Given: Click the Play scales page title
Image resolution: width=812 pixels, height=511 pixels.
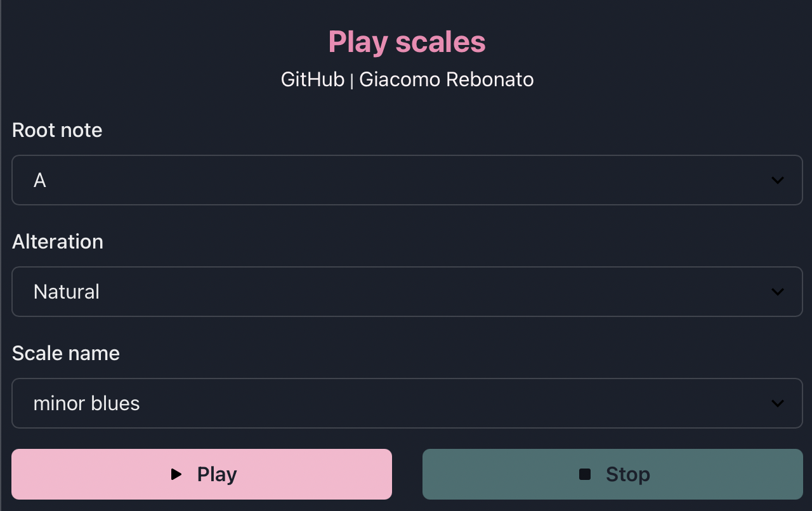Looking at the screenshot, I should (407, 41).
